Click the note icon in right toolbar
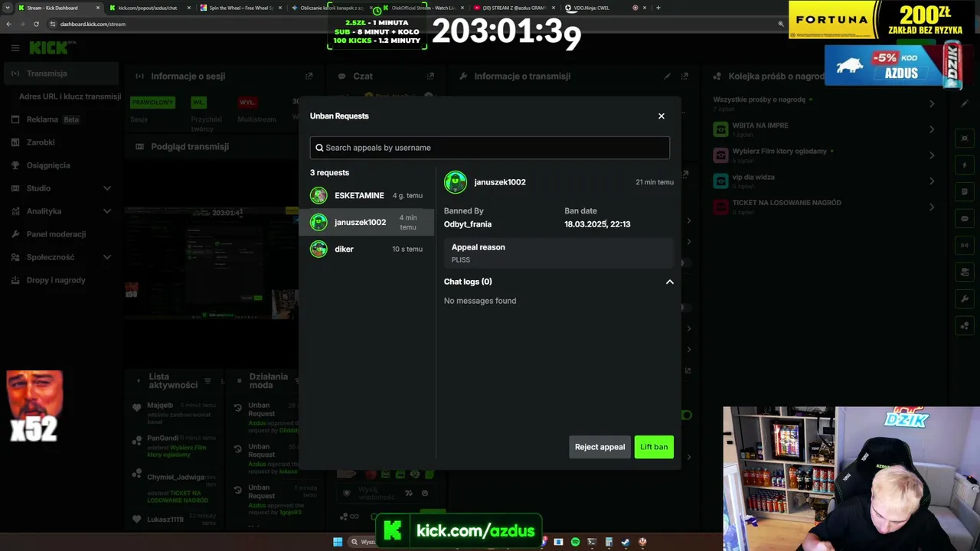This screenshot has height=551, width=980. 965,192
